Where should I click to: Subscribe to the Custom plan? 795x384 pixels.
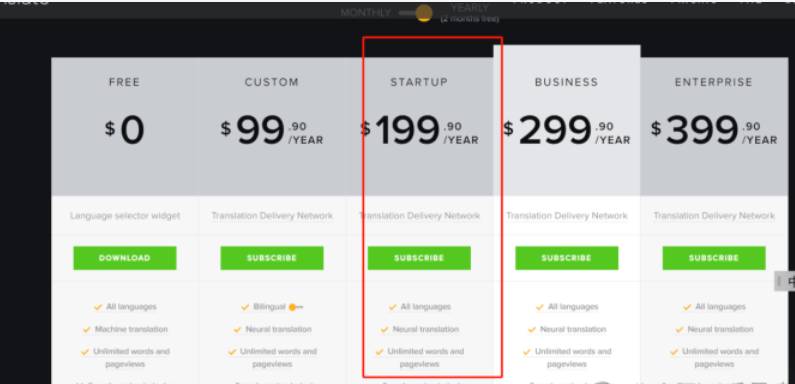pyautogui.click(x=272, y=258)
